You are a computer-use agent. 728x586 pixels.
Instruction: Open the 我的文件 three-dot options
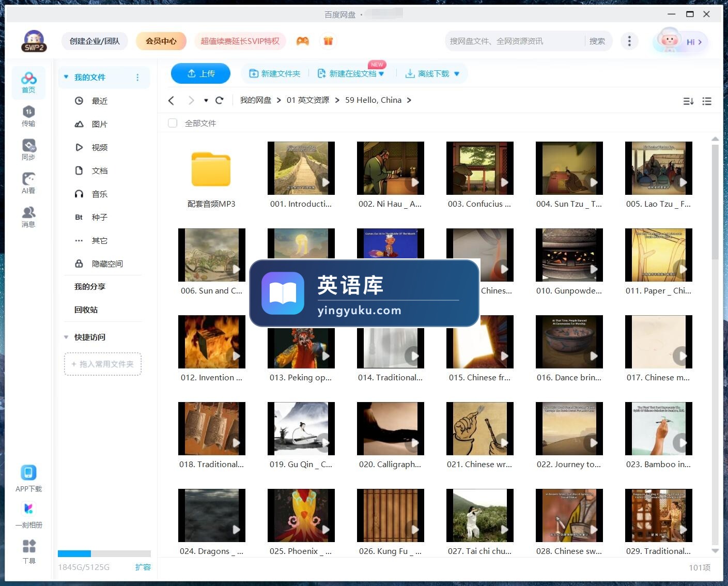pos(137,78)
